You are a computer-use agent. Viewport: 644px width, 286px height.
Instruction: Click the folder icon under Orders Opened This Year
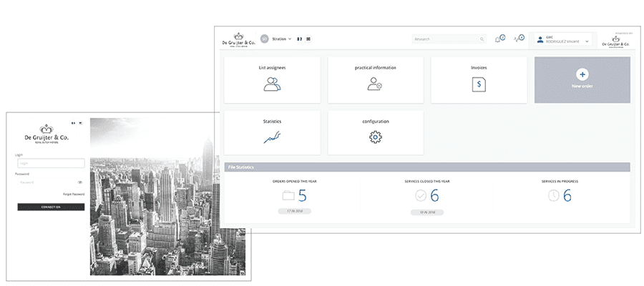pos(289,196)
